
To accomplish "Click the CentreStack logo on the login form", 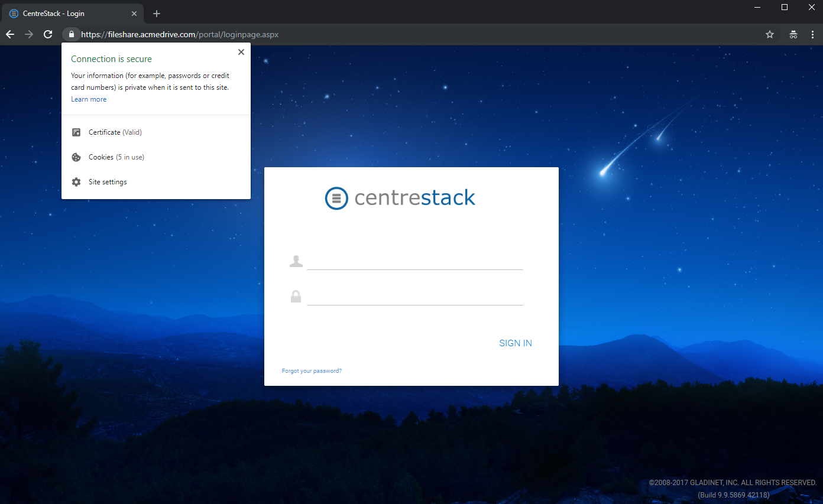I will pyautogui.click(x=400, y=198).
